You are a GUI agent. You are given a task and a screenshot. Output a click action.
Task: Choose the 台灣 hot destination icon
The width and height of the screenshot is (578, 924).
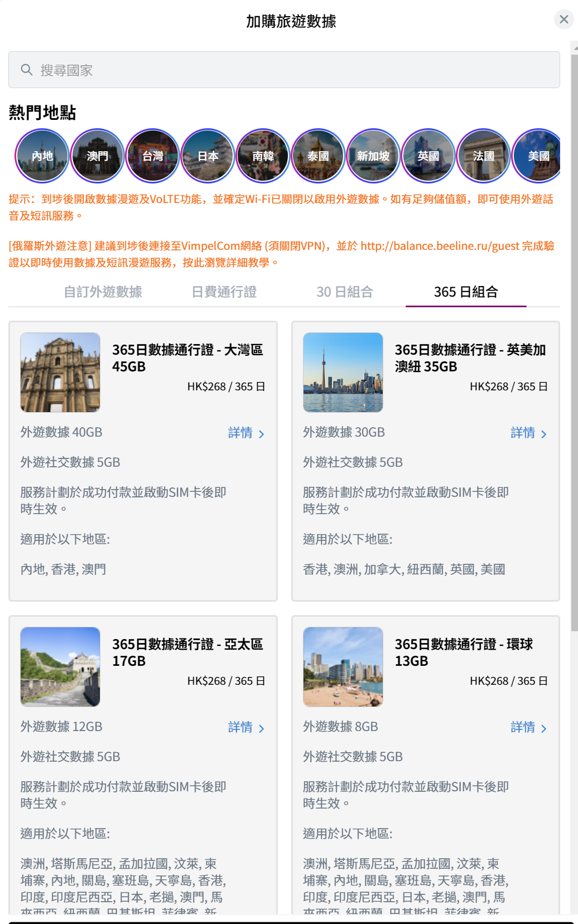[153, 156]
